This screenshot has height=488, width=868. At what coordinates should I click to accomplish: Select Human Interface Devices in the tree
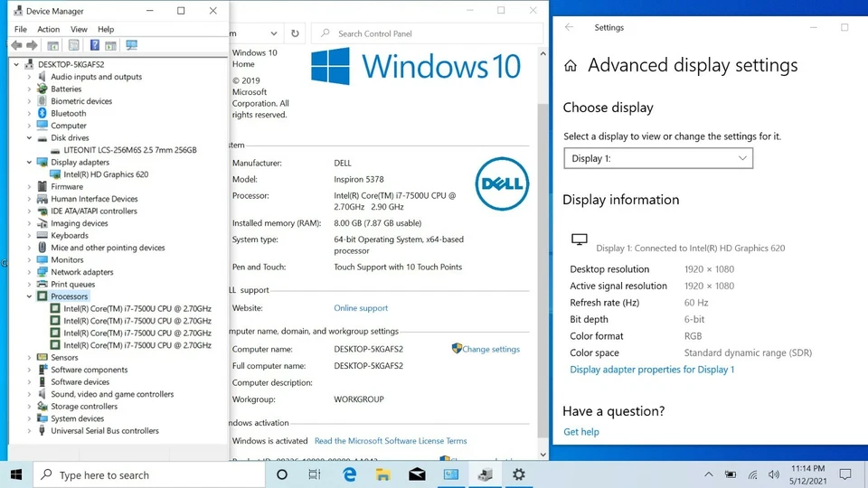[94, 199]
